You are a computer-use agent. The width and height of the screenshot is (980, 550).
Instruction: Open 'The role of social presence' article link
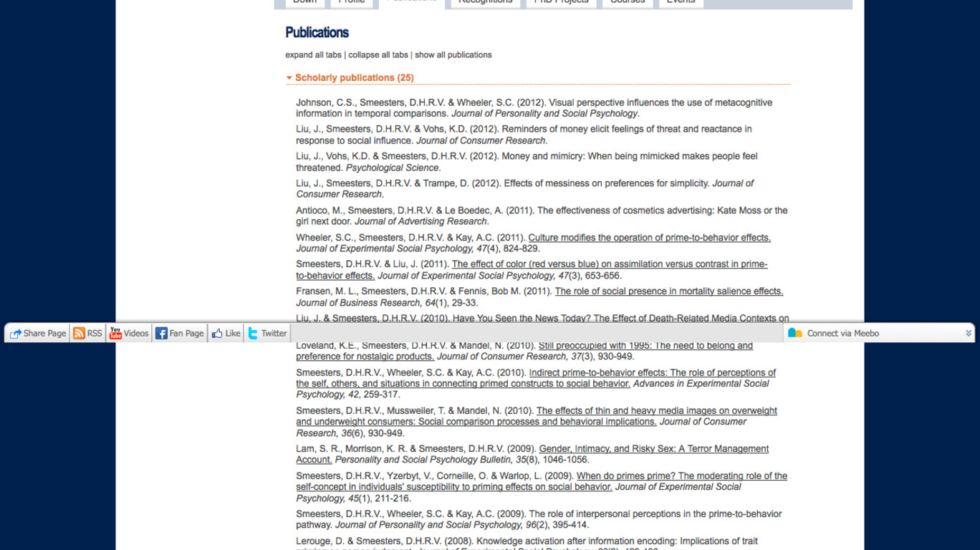668,291
